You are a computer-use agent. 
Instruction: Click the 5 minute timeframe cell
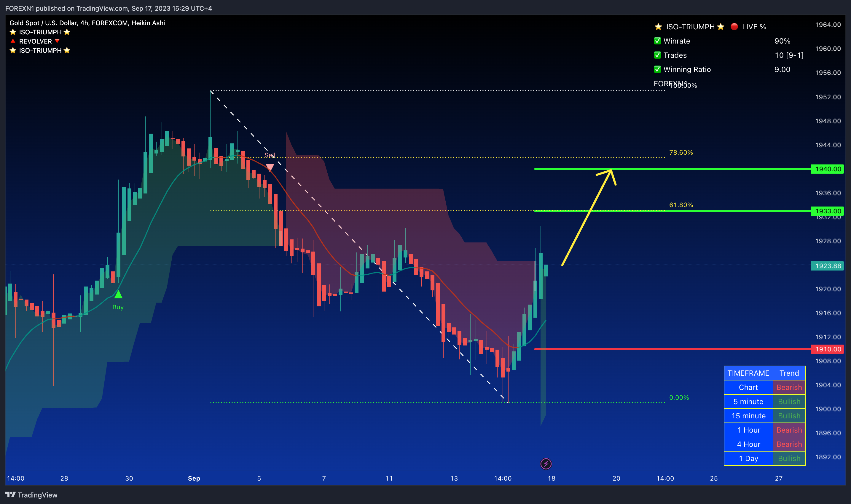coord(748,401)
